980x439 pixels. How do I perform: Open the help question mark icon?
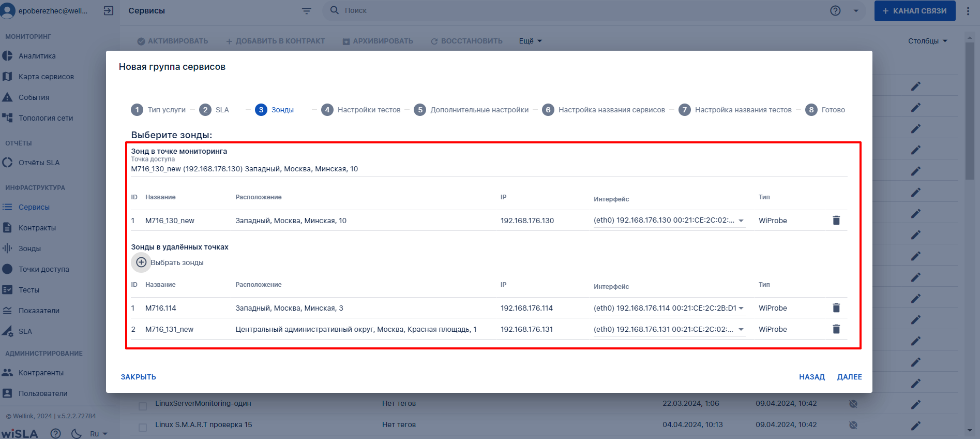pyautogui.click(x=835, y=11)
